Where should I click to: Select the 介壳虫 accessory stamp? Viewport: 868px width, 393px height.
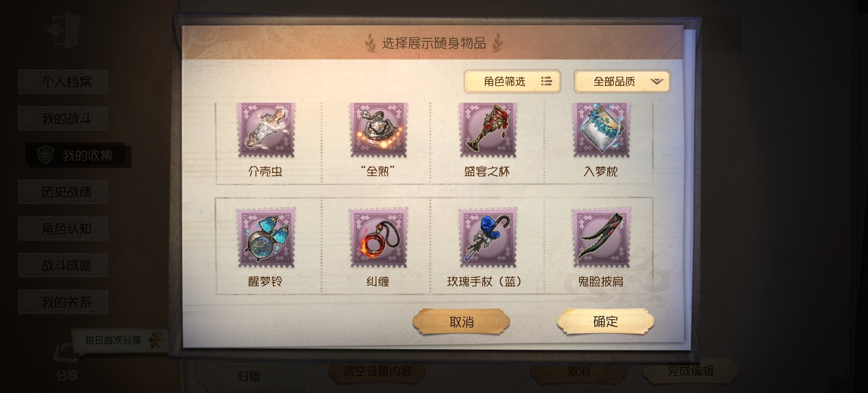(266, 130)
